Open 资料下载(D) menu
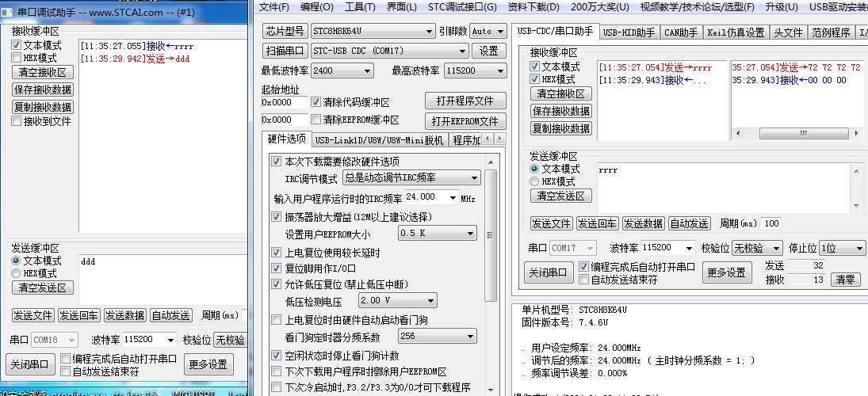 pyautogui.click(x=533, y=6)
